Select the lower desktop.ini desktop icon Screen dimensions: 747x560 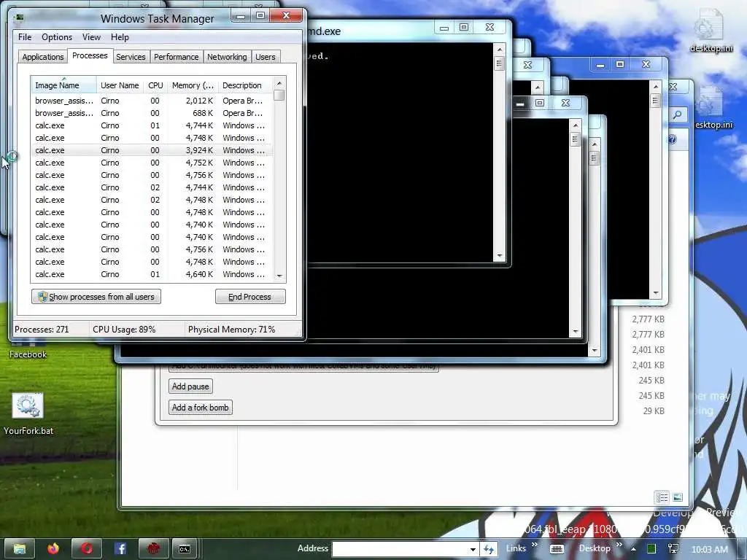click(x=713, y=107)
